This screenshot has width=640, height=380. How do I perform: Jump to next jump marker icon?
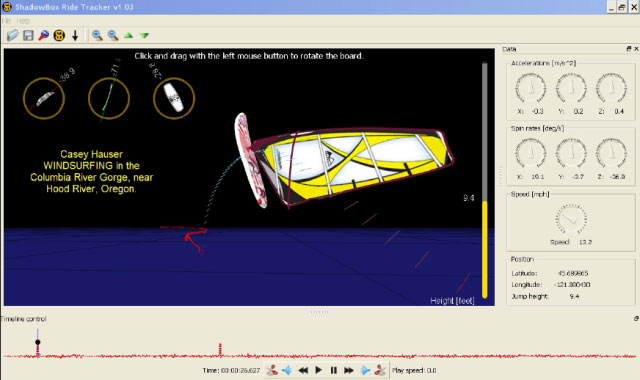(x=380, y=370)
